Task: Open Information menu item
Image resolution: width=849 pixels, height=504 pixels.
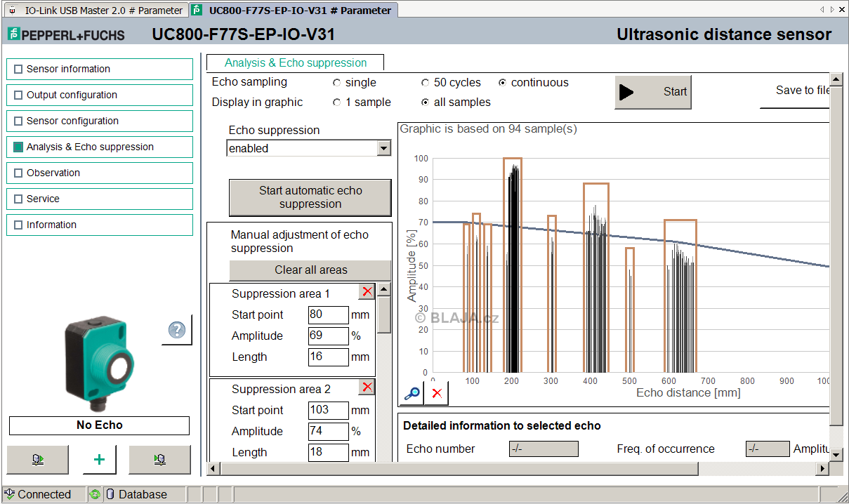Action: pyautogui.click(x=100, y=225)
